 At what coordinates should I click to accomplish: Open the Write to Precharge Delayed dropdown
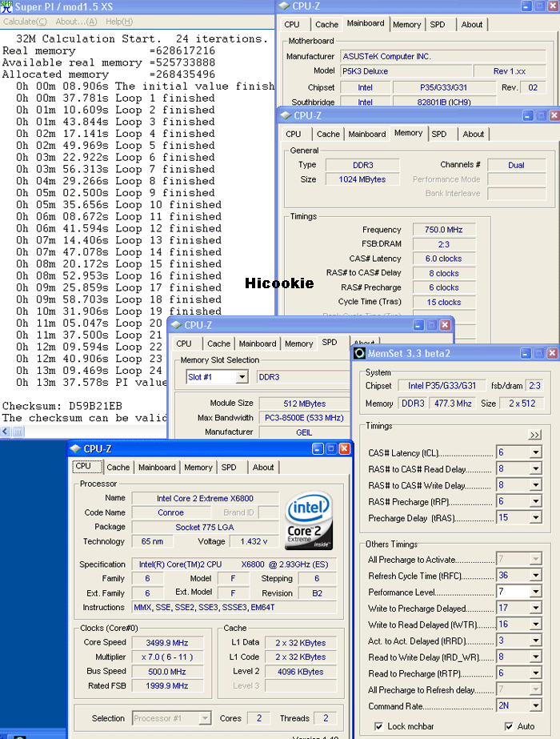pos(535,608)
